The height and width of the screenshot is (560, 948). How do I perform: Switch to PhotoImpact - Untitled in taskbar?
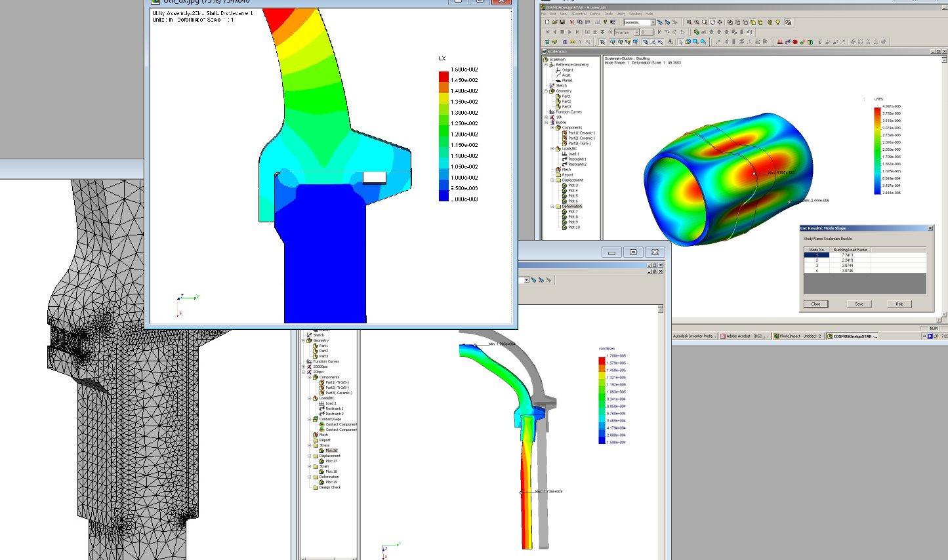[x=797, y=336]
